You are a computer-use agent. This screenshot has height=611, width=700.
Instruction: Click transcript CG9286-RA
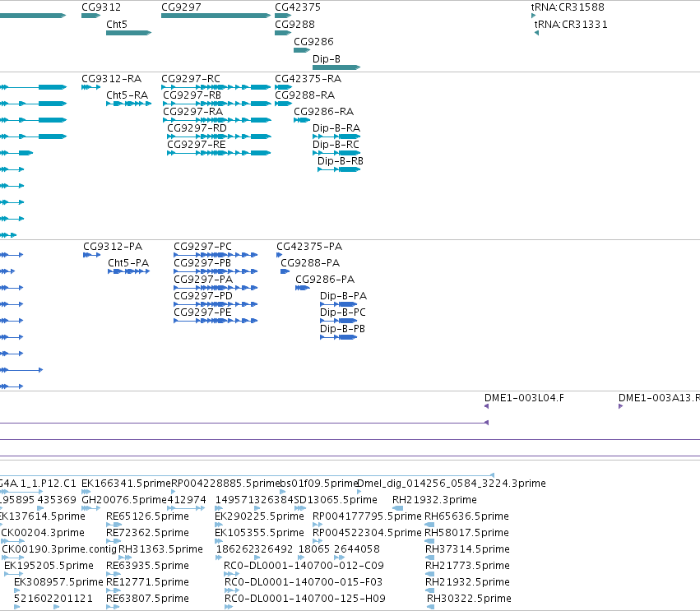[x=323, y=112]
